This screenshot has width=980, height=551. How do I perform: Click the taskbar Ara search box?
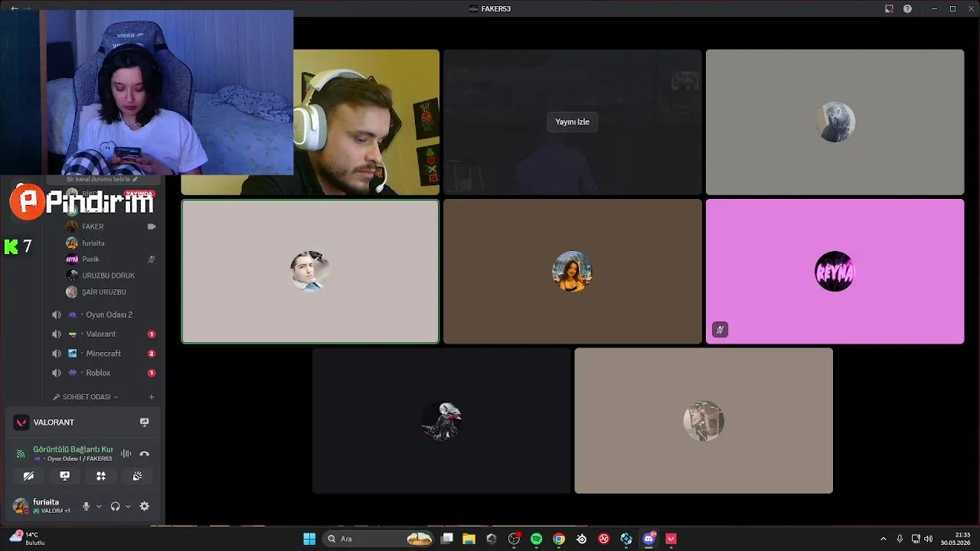click(x=379, y=539)
